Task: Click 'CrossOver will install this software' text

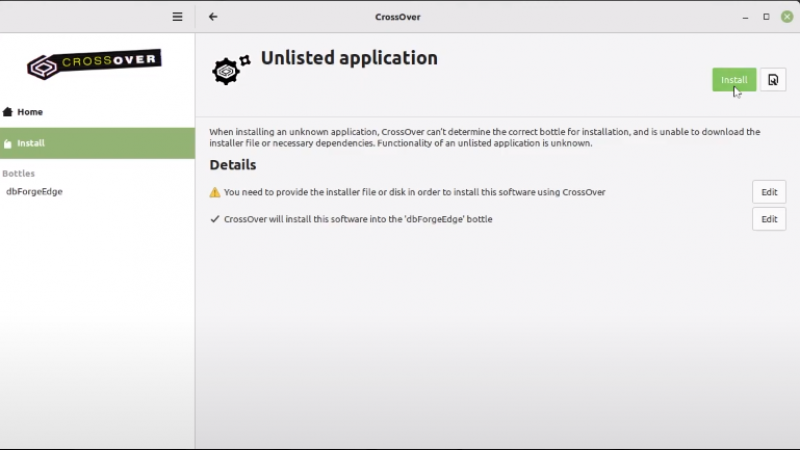Action: [x=358, y=219]
